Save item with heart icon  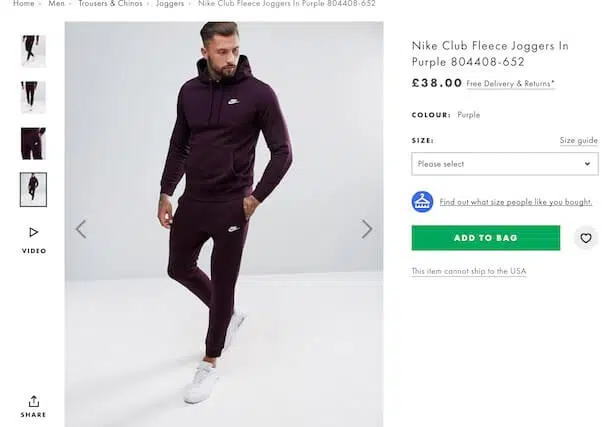click(x=586, y=238)
